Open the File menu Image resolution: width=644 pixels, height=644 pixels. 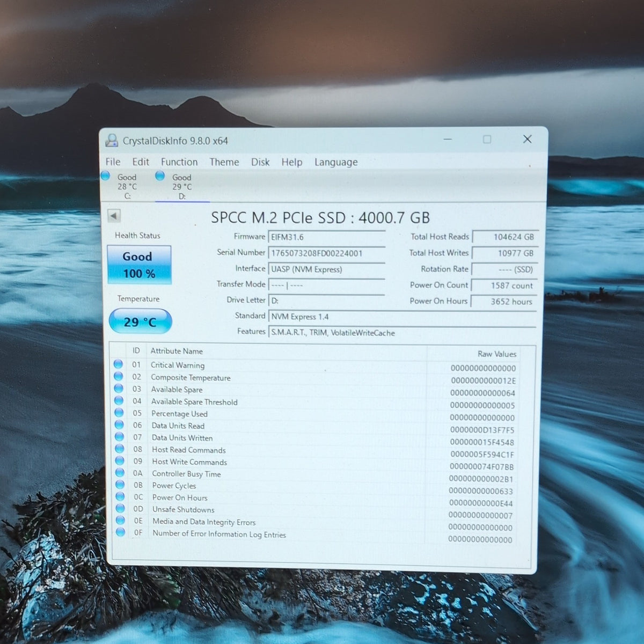(113, 162)
